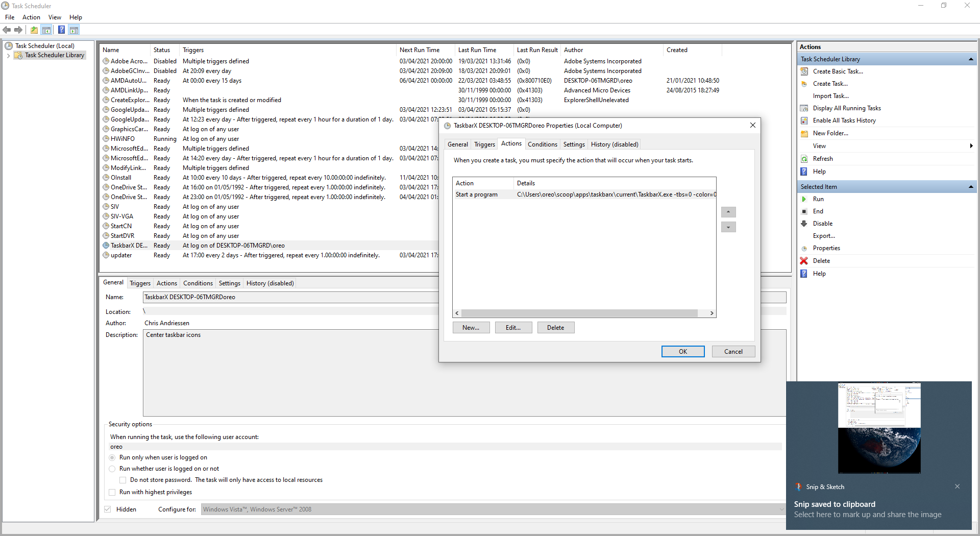Collapse the Task Scheduler Library actions section
Screen dimensions: 980x536
coord(971,59)
